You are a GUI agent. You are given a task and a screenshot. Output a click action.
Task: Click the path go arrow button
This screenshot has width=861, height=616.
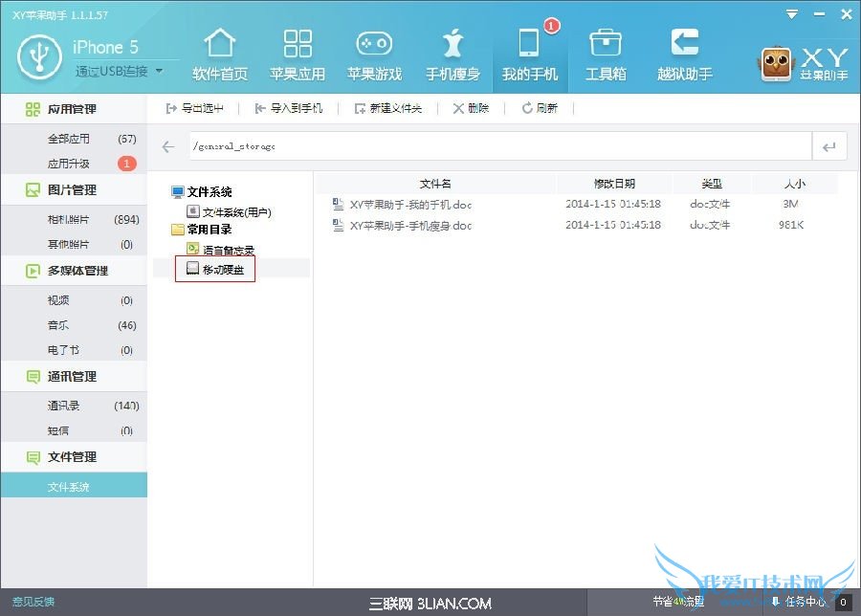tap(828, 146)
